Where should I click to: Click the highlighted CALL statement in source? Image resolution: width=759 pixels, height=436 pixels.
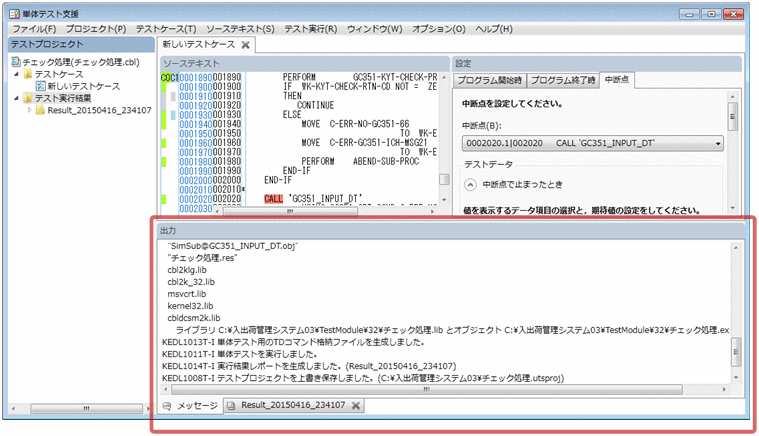[x=273, y=199]
